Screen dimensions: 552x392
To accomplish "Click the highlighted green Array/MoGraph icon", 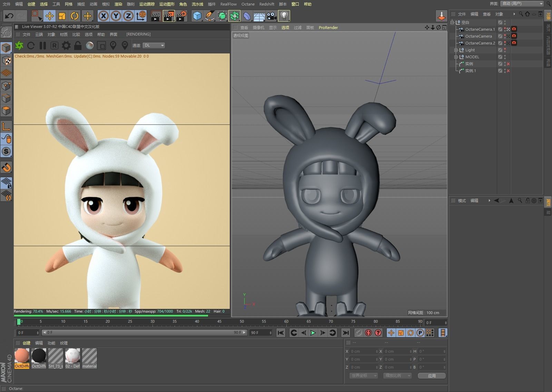I will [235, 16].
